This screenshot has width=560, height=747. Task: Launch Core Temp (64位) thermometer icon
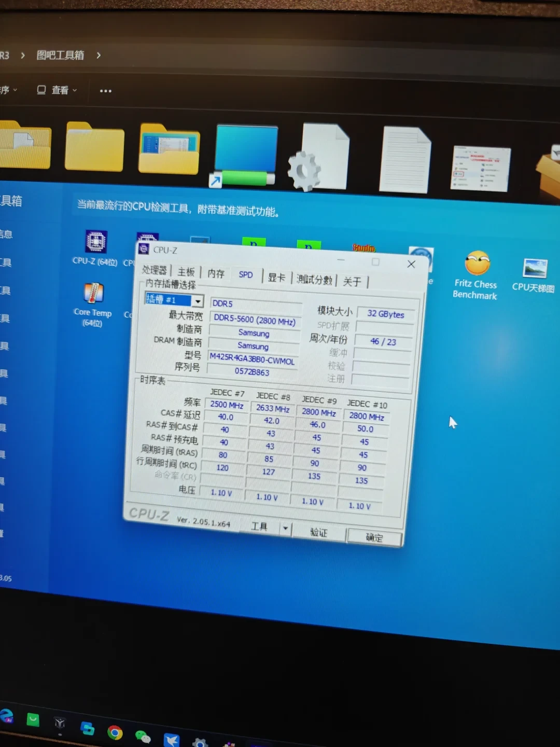point(93,293)
